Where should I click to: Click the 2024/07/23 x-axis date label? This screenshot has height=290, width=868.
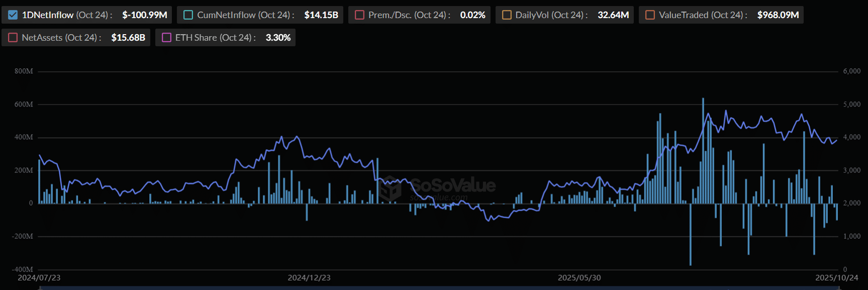39,277
